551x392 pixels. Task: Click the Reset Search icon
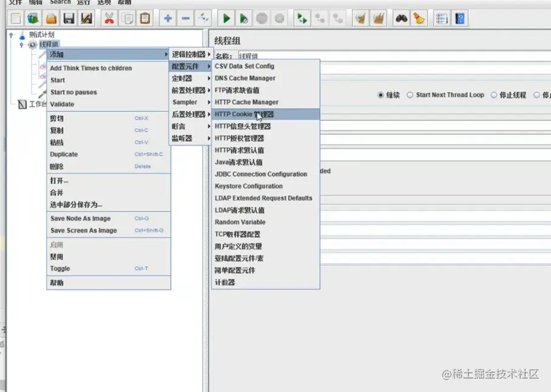coord(419,18)
